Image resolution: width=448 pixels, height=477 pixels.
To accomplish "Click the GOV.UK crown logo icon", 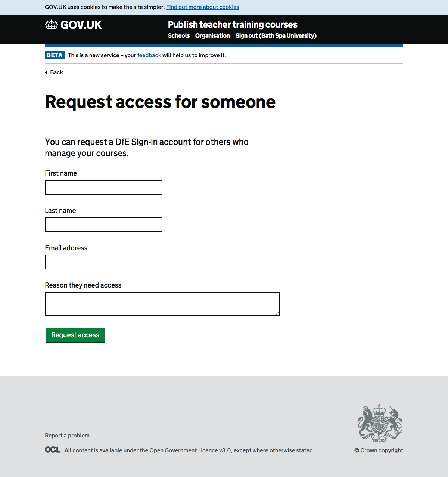I will point(52,25).
